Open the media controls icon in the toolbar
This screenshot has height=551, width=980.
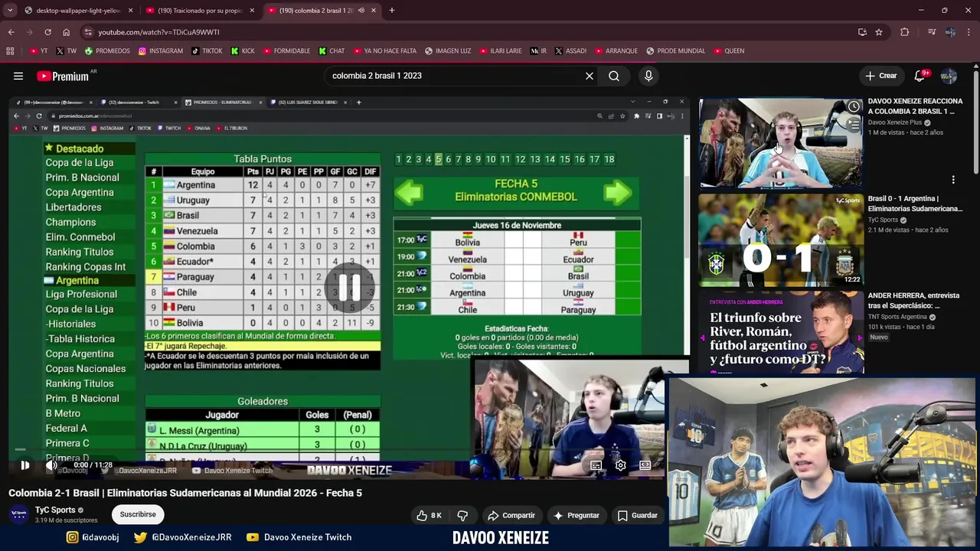[x=932, y=32]
